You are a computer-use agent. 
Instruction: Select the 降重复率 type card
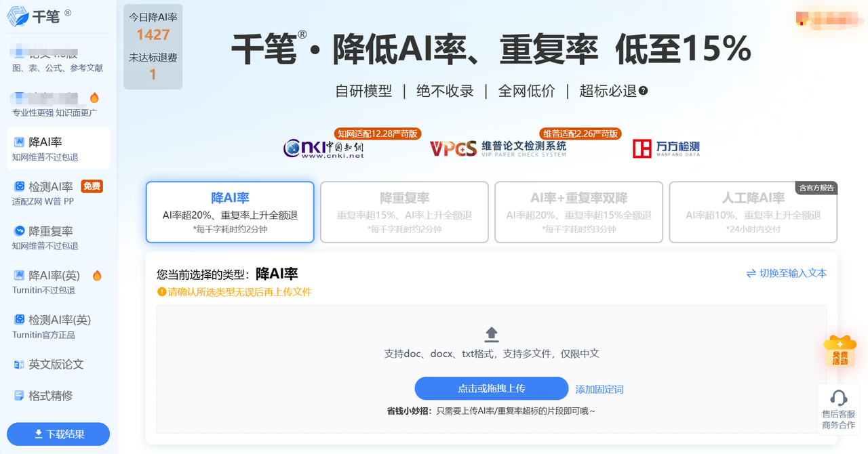[404, 212]
